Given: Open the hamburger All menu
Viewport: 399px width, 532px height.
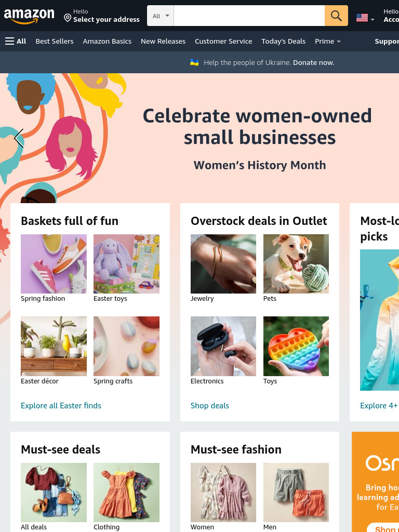Looking at the screenshot, I should click(x=16, y=42).
